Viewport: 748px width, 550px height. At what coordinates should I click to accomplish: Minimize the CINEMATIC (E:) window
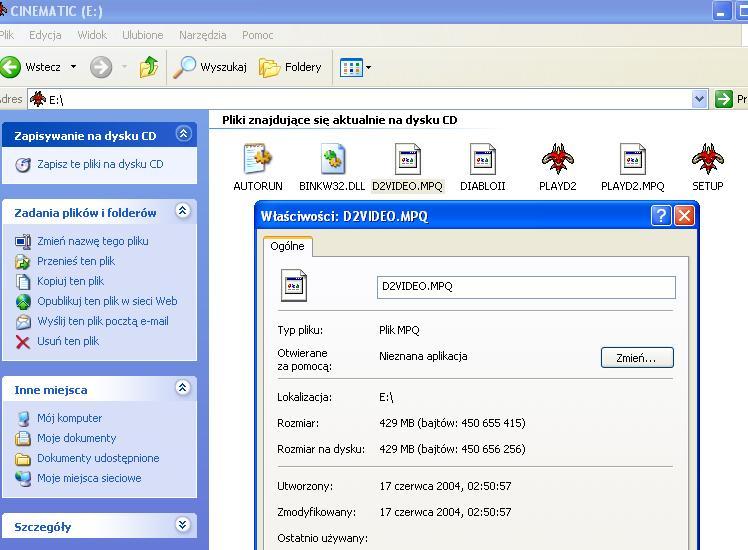pos(721,11)
